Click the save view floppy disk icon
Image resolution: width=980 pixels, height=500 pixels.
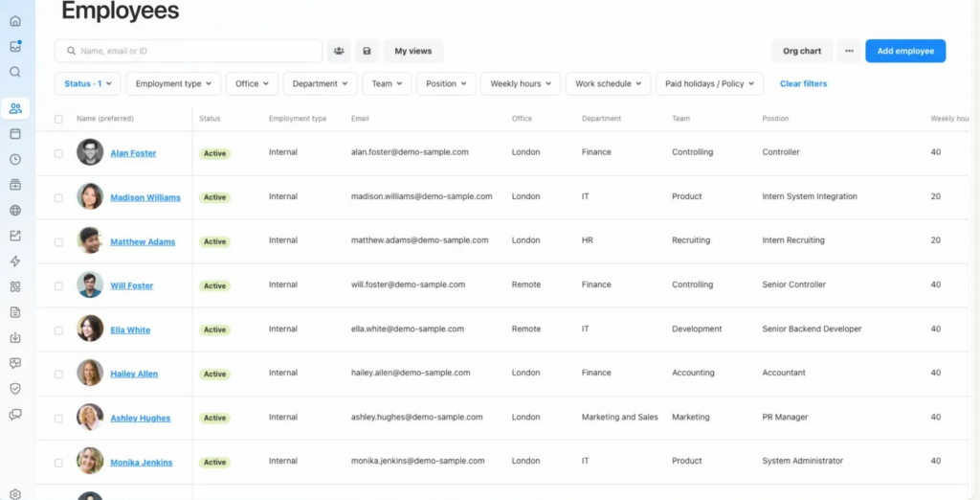click(x=367, y=51)
